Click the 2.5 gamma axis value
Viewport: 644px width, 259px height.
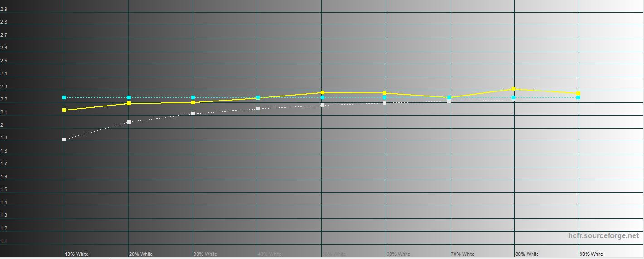coord(4,61)
